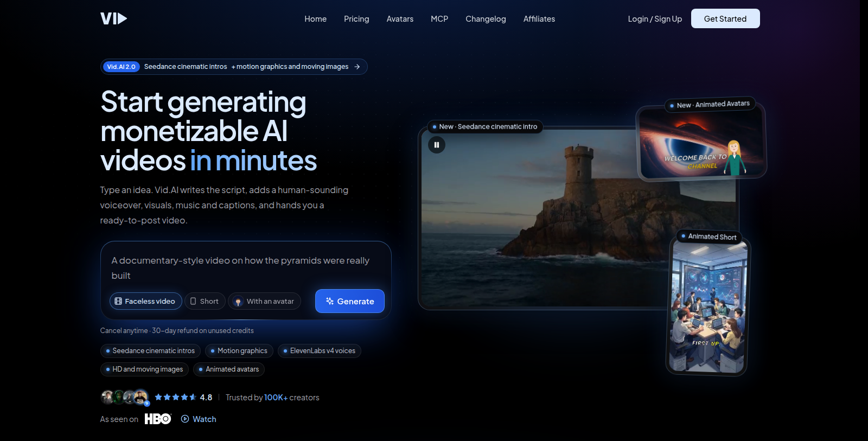The width and height of the screenshot is (868, 441).
Task: Select MCP in the navigation bar
Action: coord(439,19)
